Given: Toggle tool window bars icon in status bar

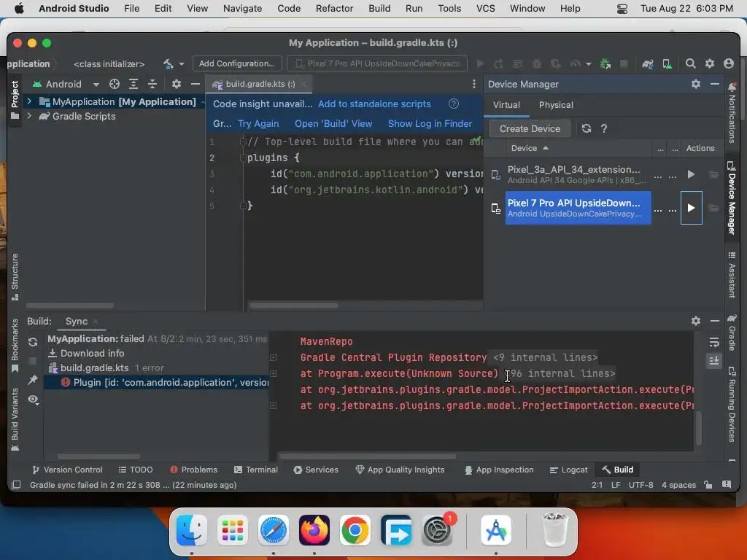Looking at the screenshot, I should [x=16, y=485].
